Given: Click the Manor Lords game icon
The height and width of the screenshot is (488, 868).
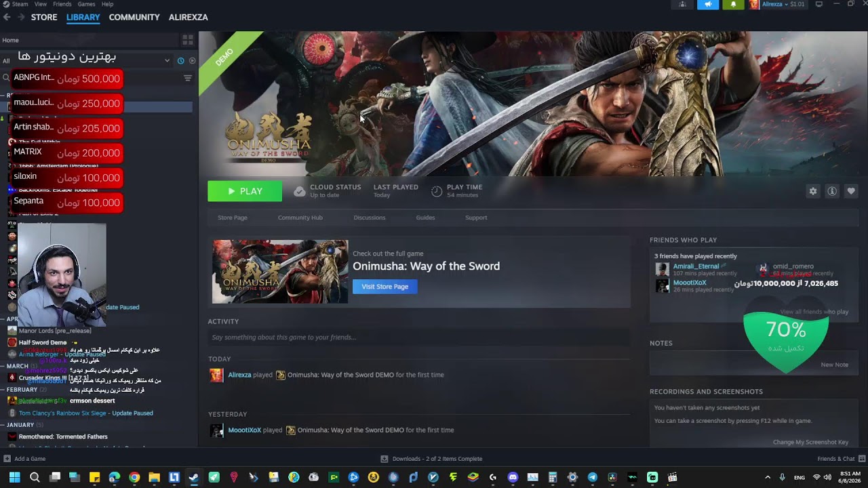Looking at the screenshot, I should click(12, 331).
